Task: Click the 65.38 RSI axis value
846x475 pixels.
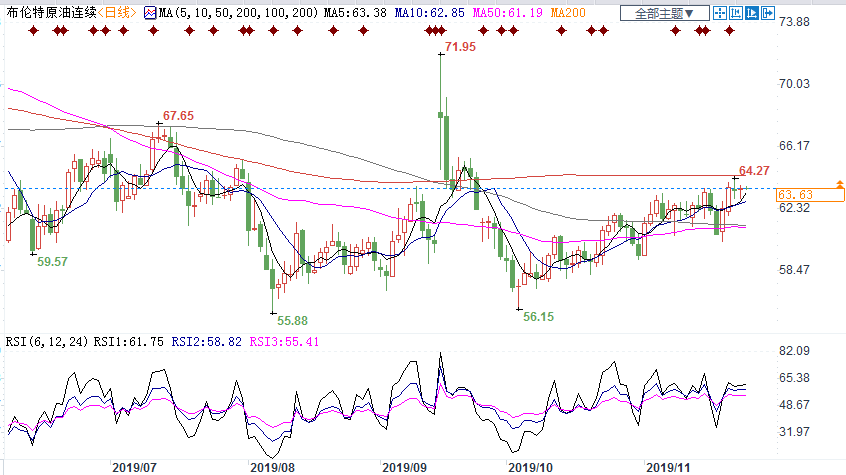Action: click(794, 378)
